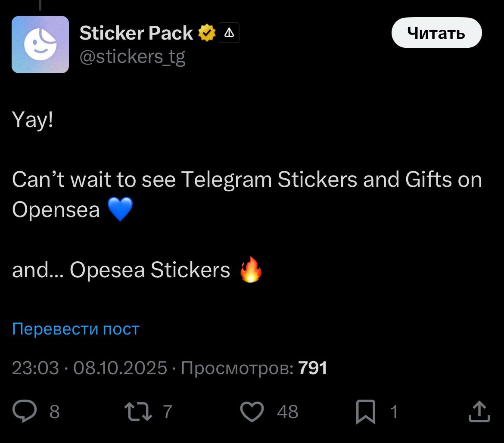Click the Перевести пост link

76,329
